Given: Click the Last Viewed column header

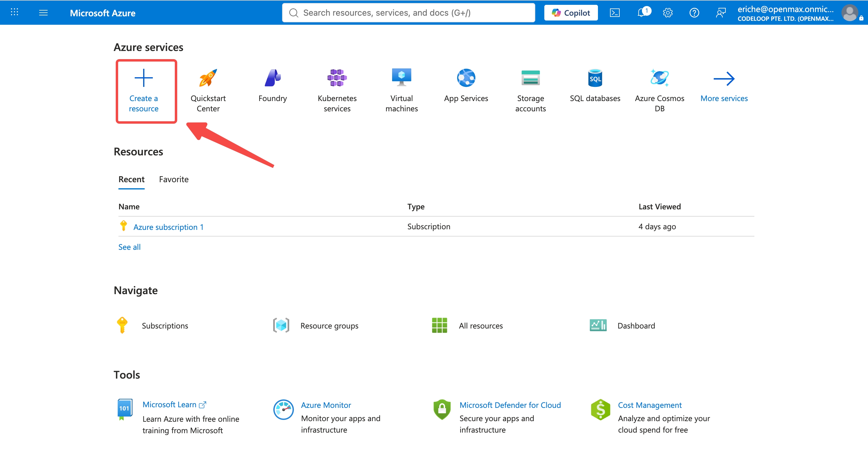Looking at the screenshot, I should (659, 207).
